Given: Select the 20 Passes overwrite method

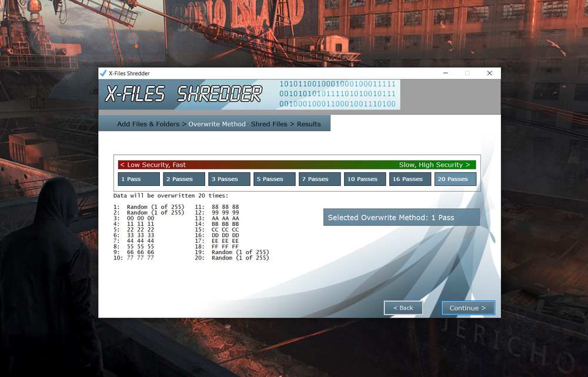Looking at the screenshot, I should click(455, 179).
